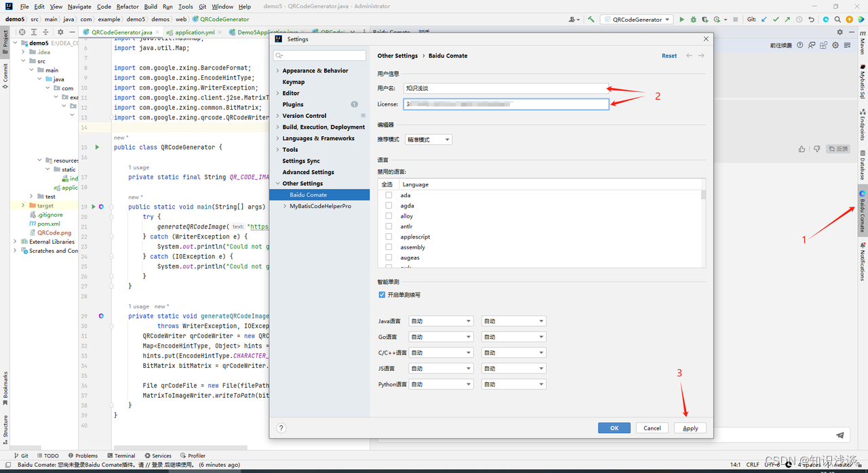Open Terminal tool window tab
This screenshot has height=473, width=868.
[120, 455]
